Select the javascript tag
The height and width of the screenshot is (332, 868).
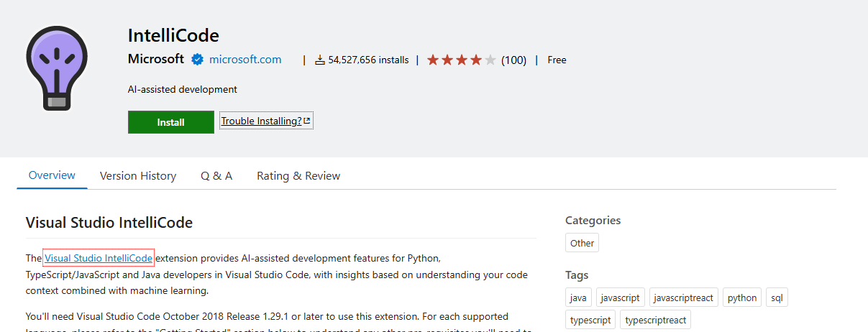point(620,298)
